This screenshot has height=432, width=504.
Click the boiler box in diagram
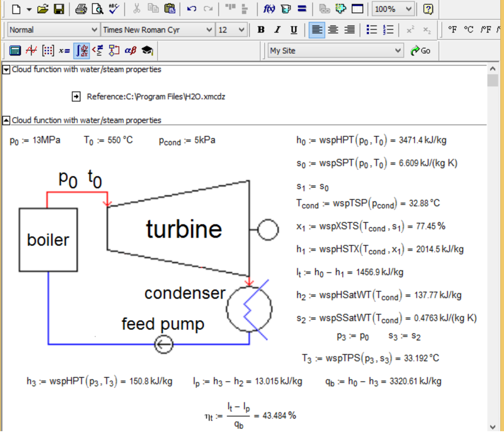pyautogui.click(x=48, y=240)
